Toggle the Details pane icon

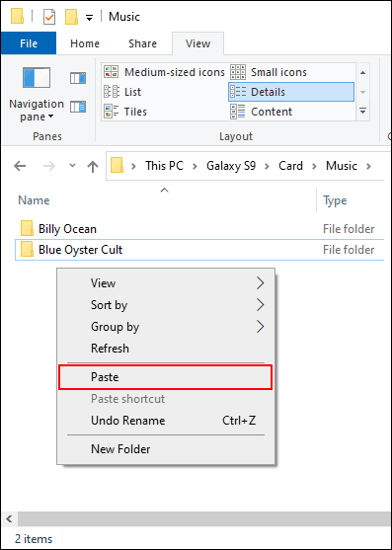point(78,107)
